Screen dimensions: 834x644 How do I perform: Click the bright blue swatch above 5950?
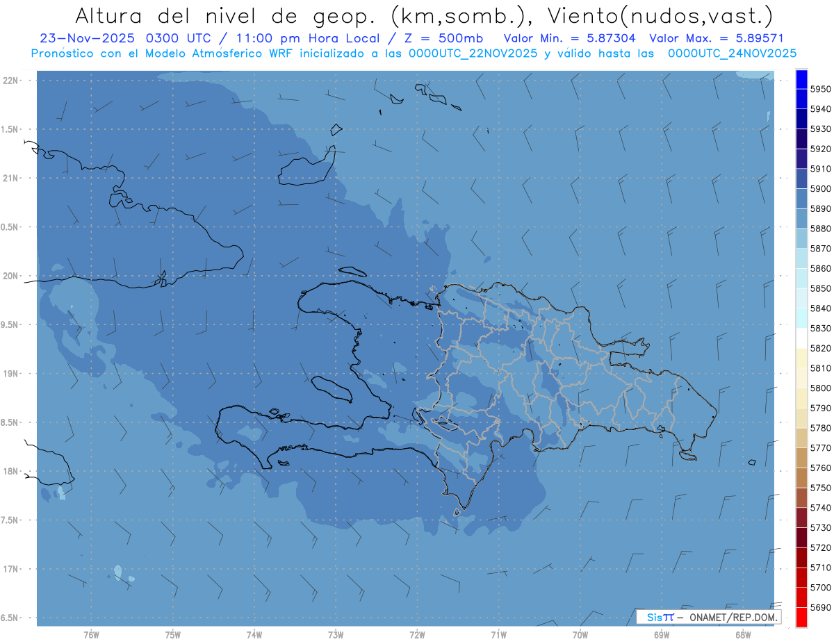pyautogui.click(x=801, y=79)
